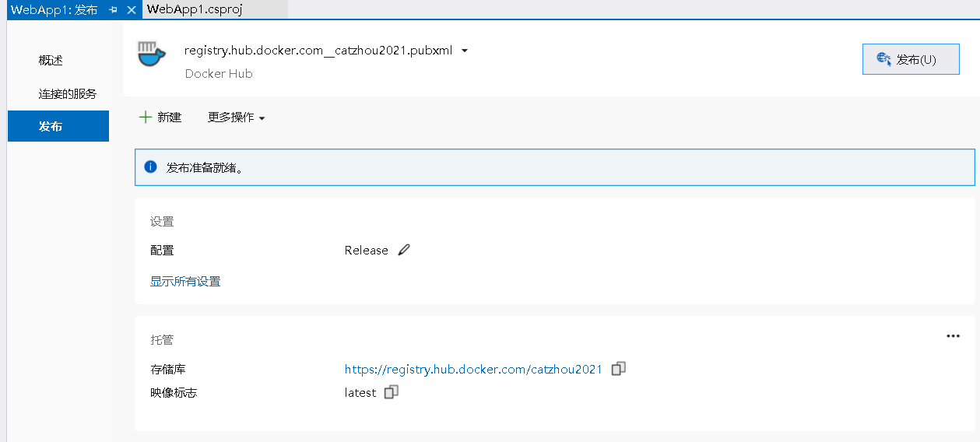
Task: Open the three-dots menu in 托管
Action: (x=953, y=336)
